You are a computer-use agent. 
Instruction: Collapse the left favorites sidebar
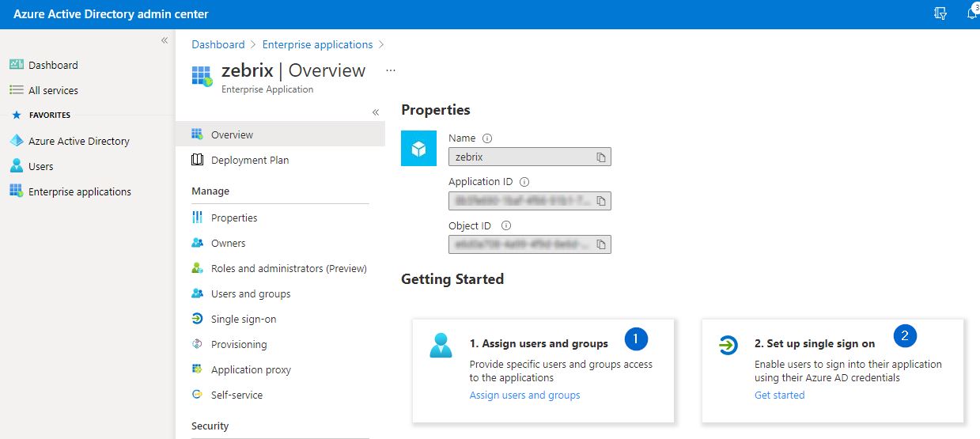pos(165,40)
